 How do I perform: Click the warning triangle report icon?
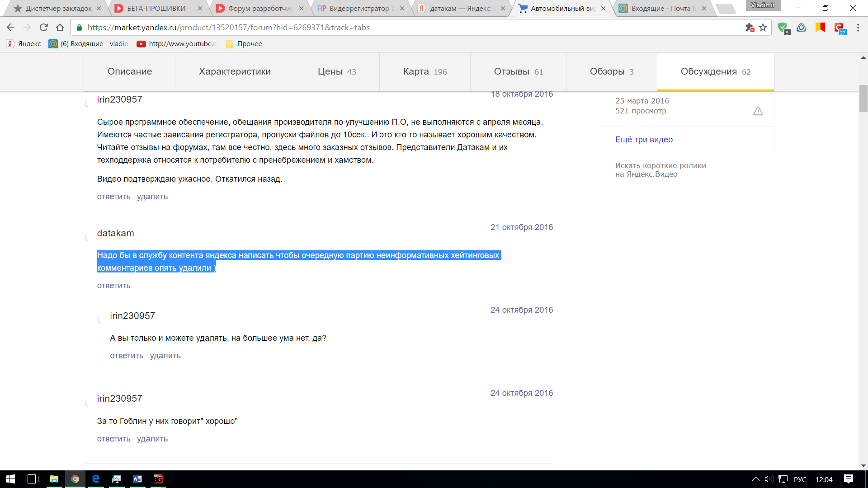click(758, 111)
